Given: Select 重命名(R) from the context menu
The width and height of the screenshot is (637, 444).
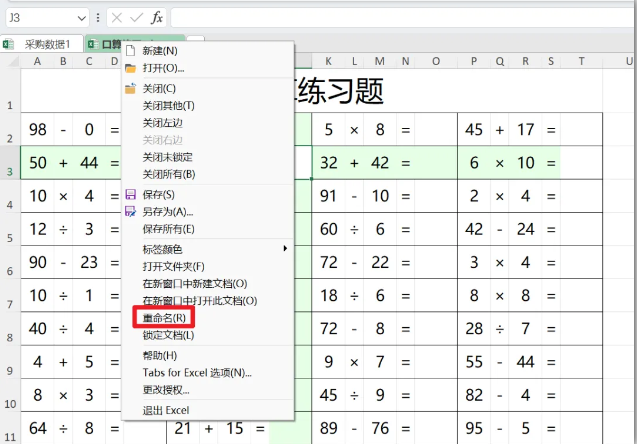Looking at the screenshot, I should coord(164,318).
